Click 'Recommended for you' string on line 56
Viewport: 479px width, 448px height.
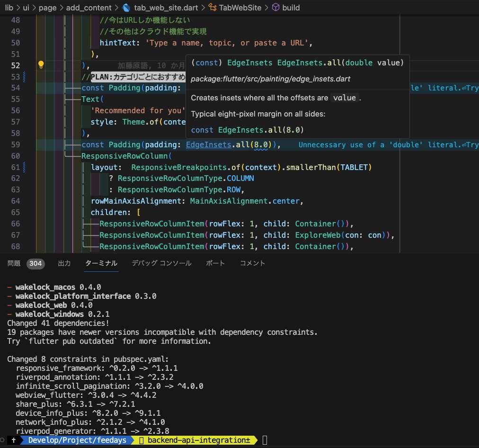click(138, 111)
